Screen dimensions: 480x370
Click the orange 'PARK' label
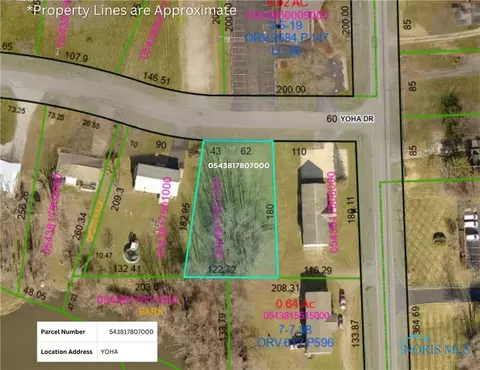151,312
